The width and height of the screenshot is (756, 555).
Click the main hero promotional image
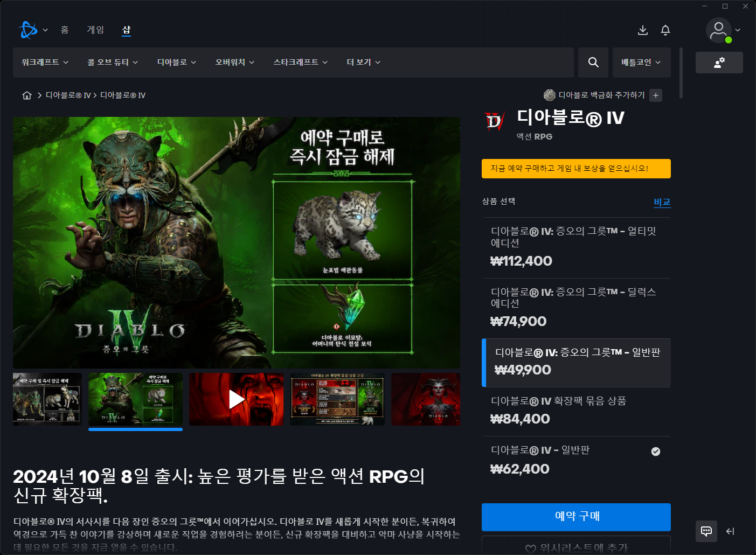pyautogui.click(x=237, y=242)
